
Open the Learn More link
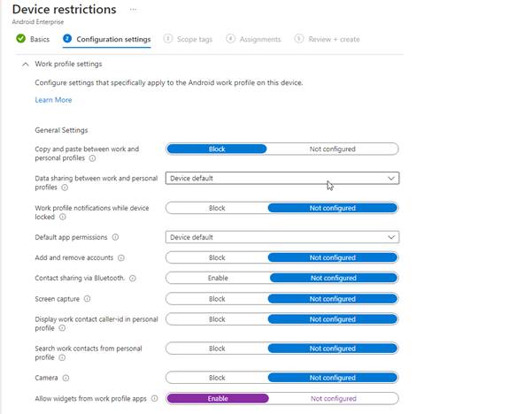tap(53, 100)
